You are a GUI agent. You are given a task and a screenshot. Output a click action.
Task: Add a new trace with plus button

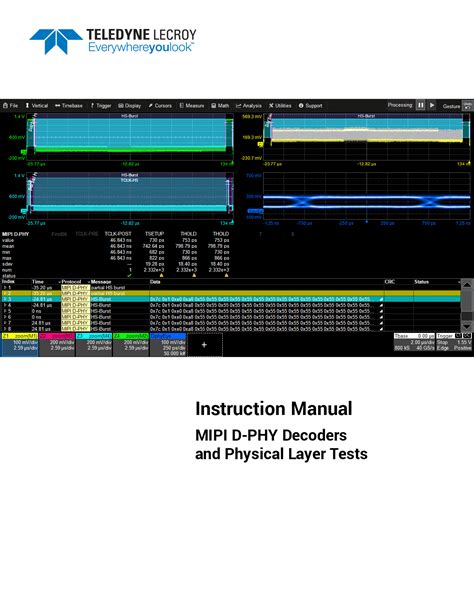pos(205,345)
